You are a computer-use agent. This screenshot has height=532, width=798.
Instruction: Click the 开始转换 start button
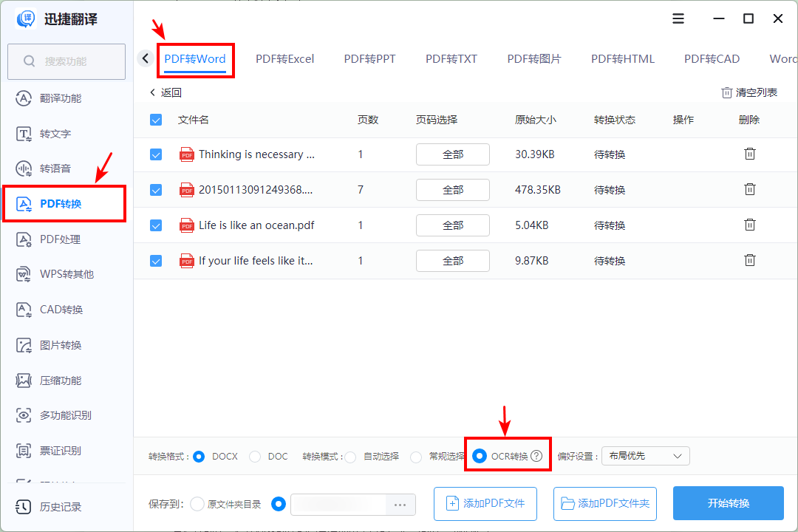coord(729,503)
